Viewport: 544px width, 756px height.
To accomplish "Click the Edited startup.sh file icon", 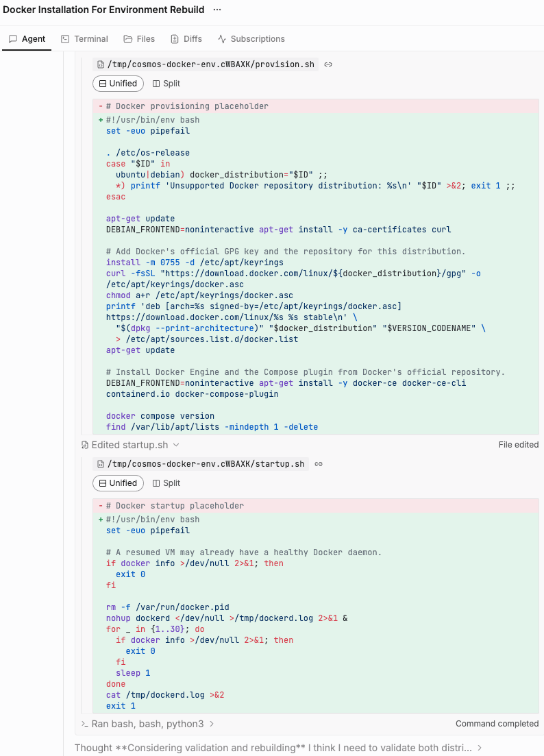I will tap(85, 445).
